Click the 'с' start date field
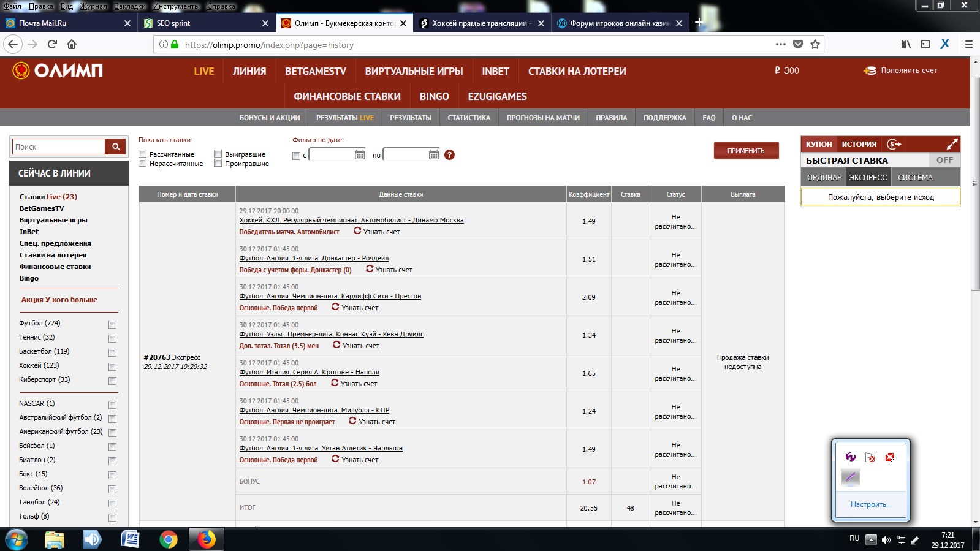This screenshot has width=980, height=551. coord(332,154)
